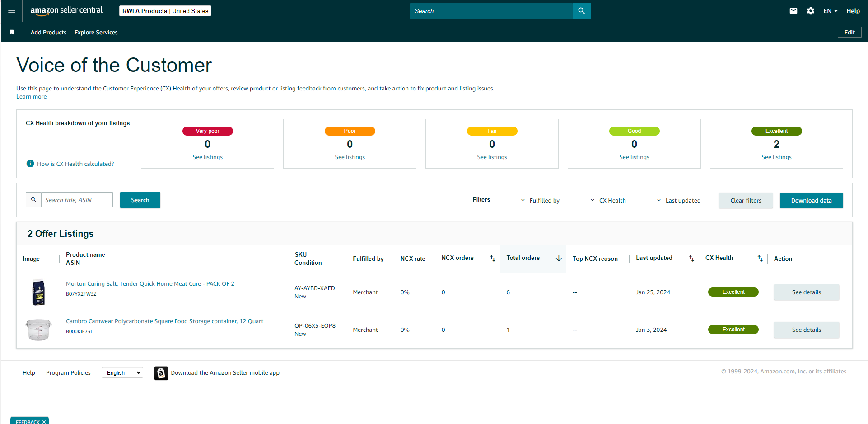The image size is (868, 424).
Task: Click SKU OP-06X5-EOP8 text
Action: point(315,326)
